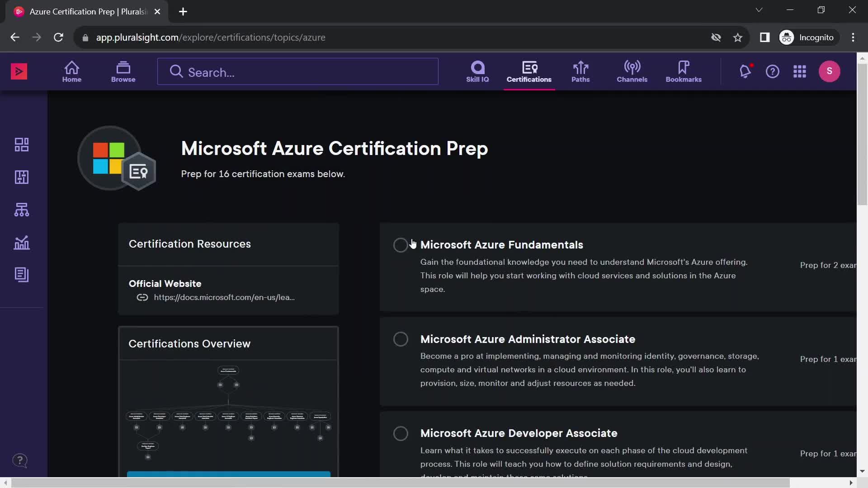
Task: Open the notifications bell
Action: coord(745,71)
